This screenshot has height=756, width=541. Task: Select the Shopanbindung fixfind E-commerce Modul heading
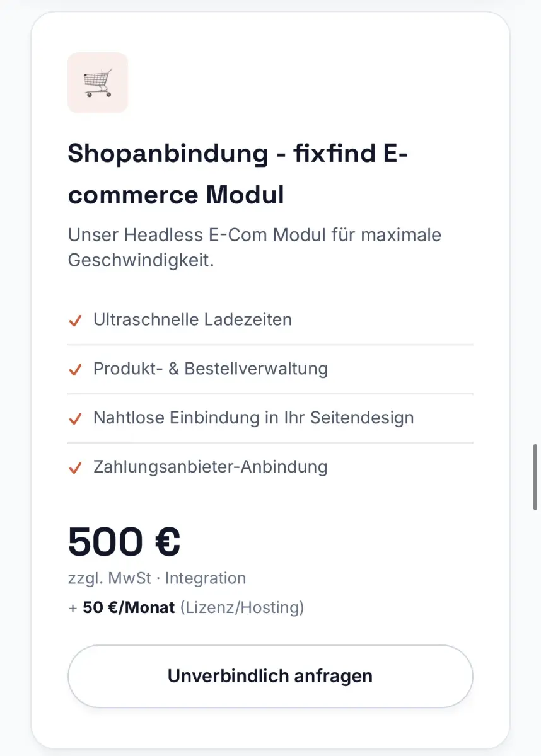(238, 174)
